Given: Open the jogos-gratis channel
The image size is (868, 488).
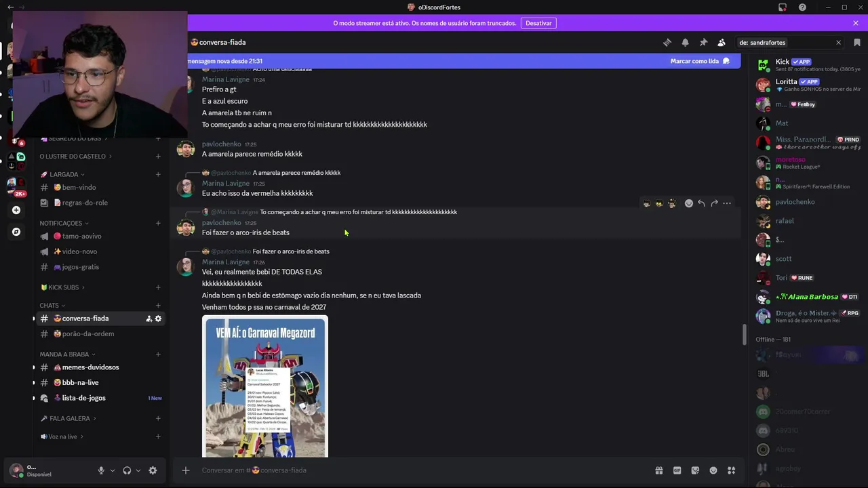Looking at the screenshot, I should pyautogui.click(x=101, y=267).
